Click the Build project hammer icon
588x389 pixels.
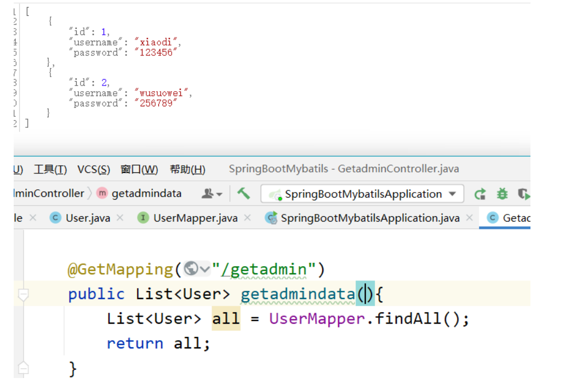[243, 194]
